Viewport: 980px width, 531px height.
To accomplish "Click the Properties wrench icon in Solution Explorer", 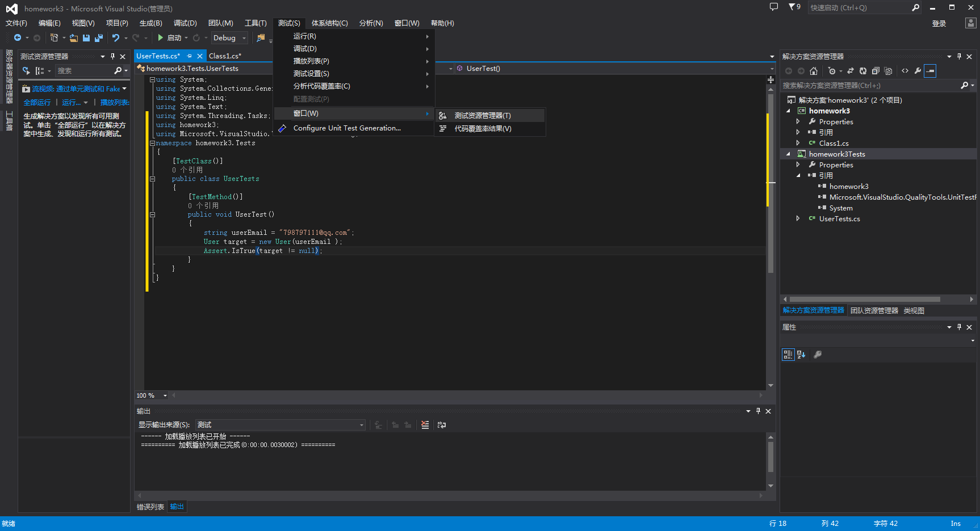I will (x=918, y=71).
